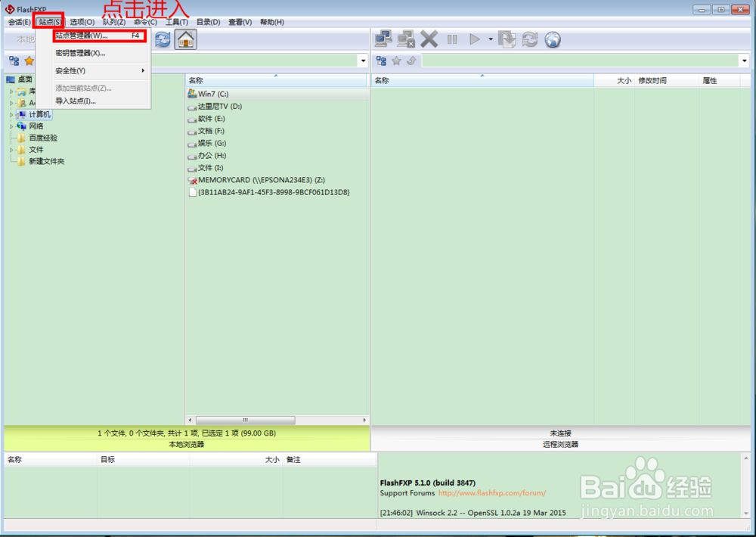The height and width of the screenshot is (537, 756).
Task: Click the 远程浏览器 status label
Action: pyautogui.click(x=560, y=445)
